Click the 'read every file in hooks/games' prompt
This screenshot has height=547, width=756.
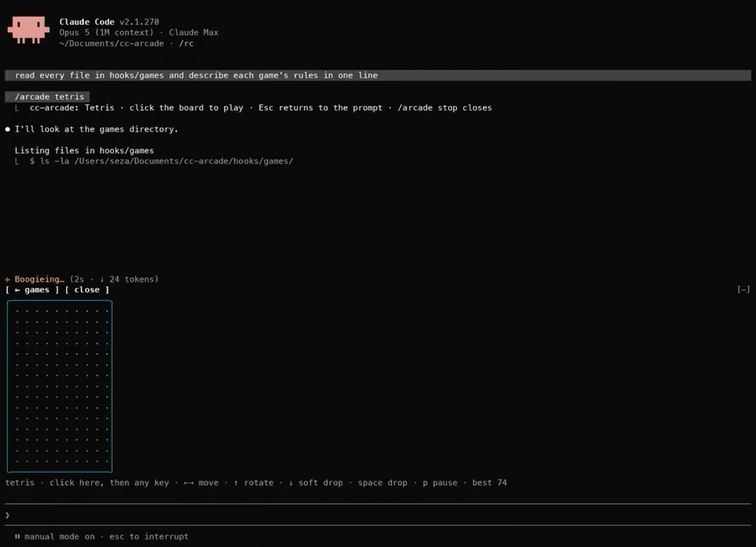pos(378,75)
